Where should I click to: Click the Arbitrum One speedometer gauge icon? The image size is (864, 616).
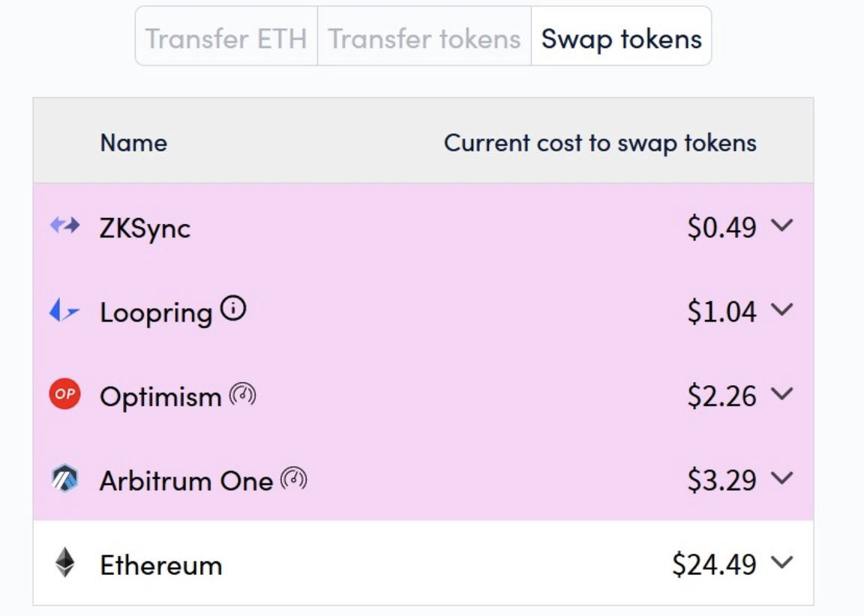(x=294, y=479)
